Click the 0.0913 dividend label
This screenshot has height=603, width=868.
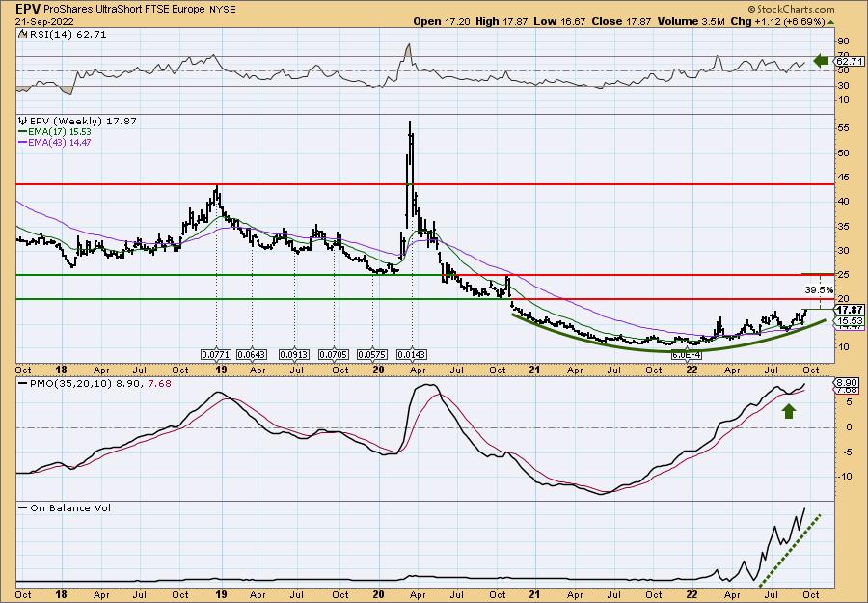[x=293, y=354]
